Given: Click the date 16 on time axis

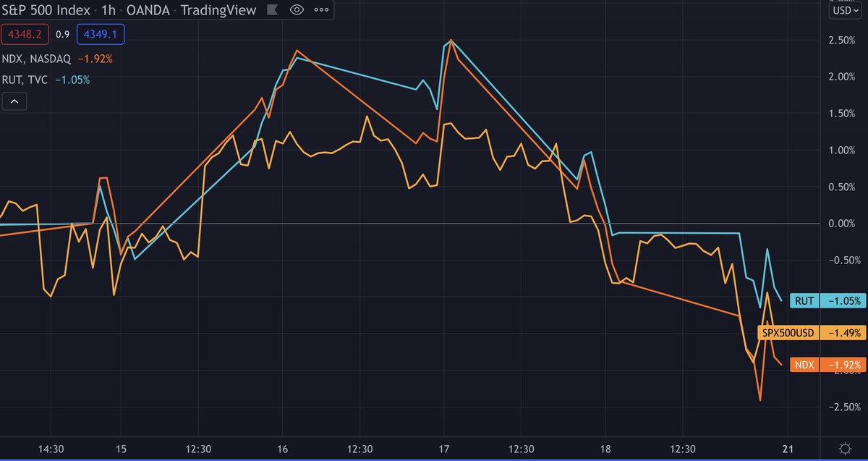Looking at the screenshot, I should (x=282, y=448).
